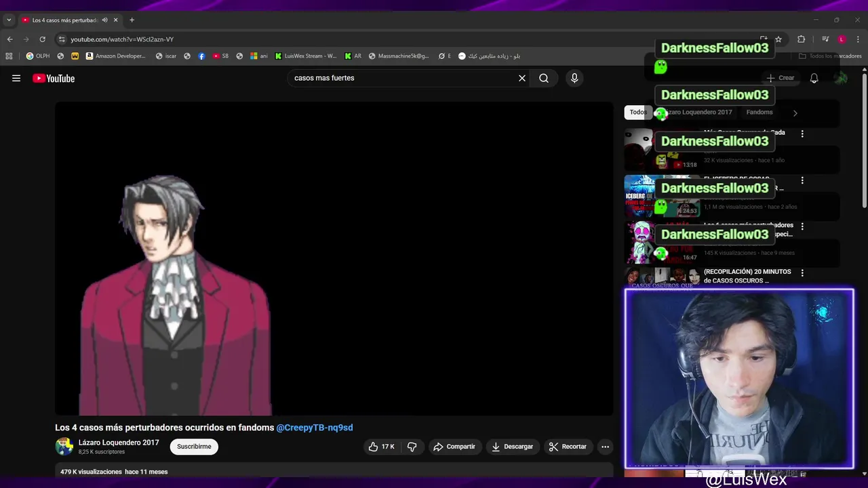Image resolution: width=868 pixels, height=488 pixels.
Task: Click the Crear button
Action: tap(781, 78)
